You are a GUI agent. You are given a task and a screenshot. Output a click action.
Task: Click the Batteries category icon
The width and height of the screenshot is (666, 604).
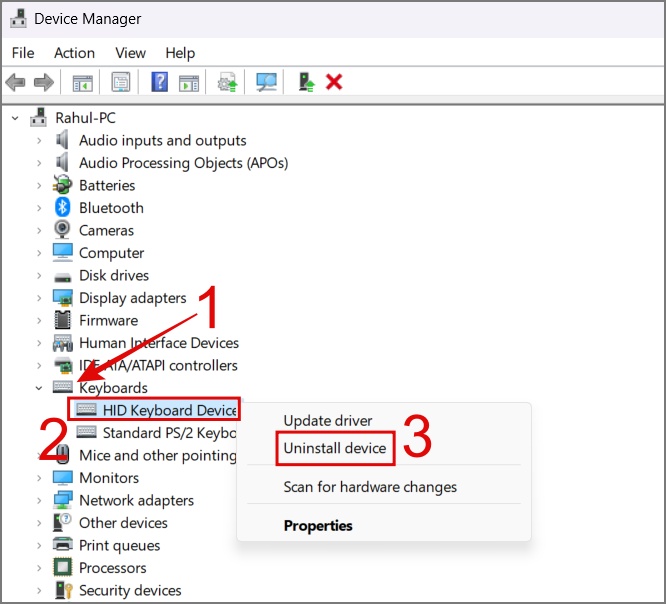pyautogui.click(x=62, y=185)
